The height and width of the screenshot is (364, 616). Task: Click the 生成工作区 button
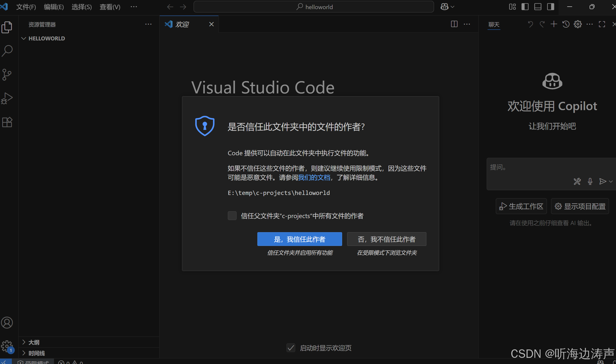click(x=521, y=206)
